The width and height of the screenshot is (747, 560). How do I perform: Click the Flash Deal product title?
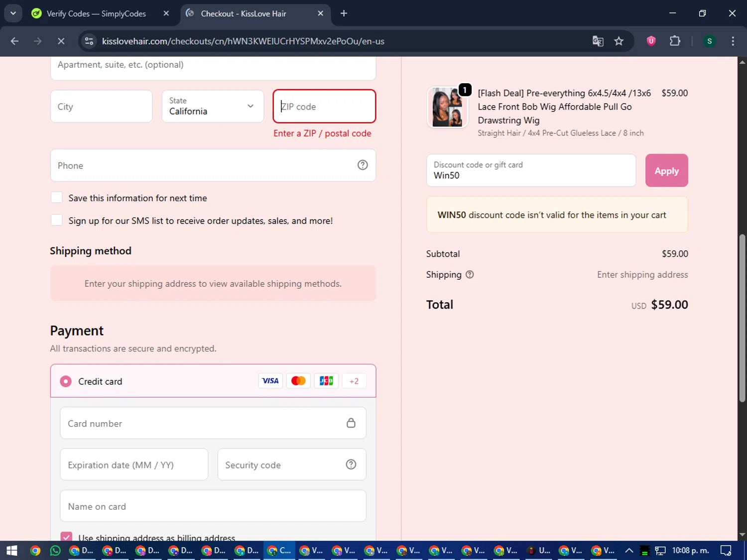564,107
